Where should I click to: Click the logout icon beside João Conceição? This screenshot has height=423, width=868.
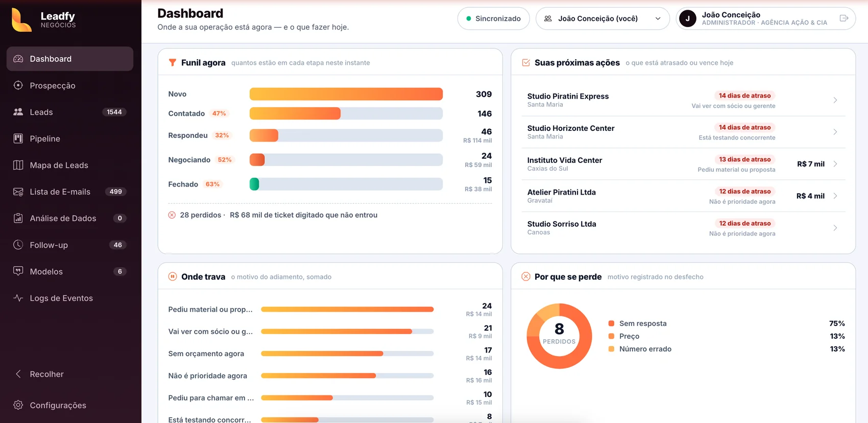pyautogui.click(x=844, y=18)
